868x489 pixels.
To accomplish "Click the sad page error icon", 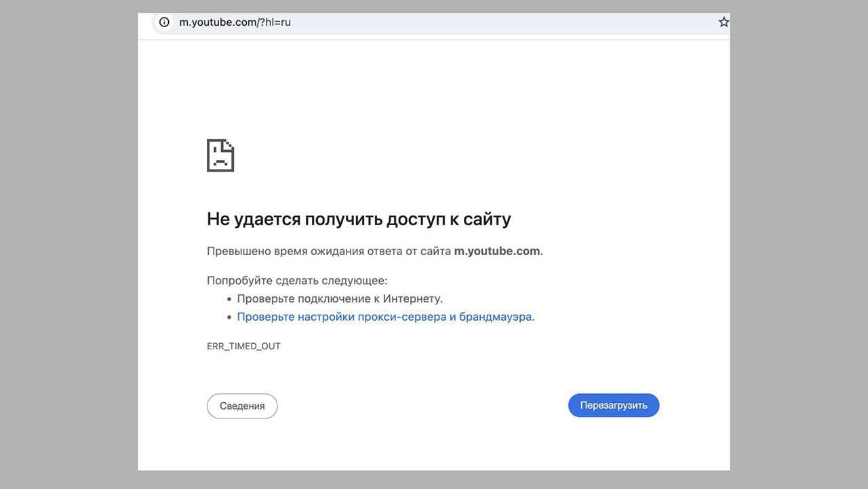I will click(x=220, y=155).
